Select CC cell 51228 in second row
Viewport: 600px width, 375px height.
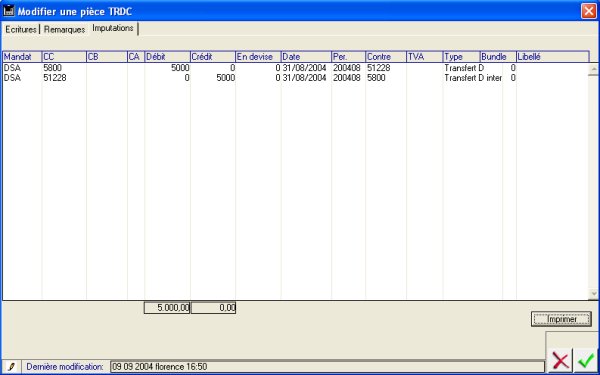[x=55, y=78]
